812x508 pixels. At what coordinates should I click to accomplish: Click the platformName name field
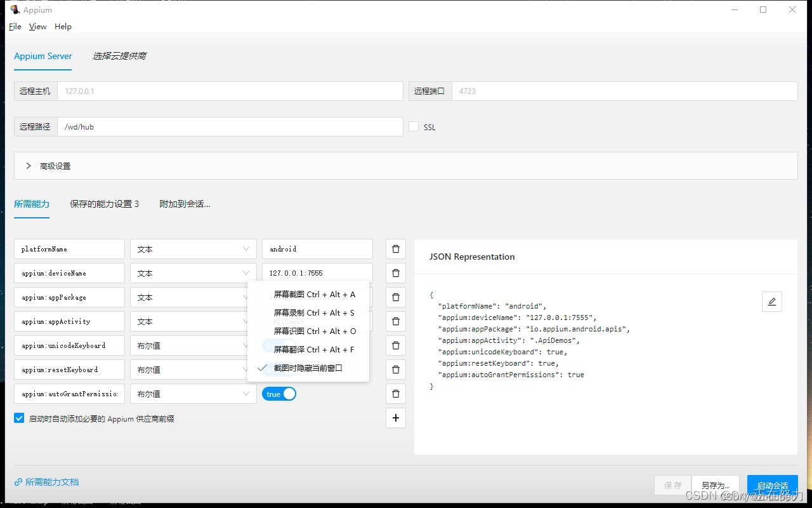pyautogui.click(x=70, y=249)
